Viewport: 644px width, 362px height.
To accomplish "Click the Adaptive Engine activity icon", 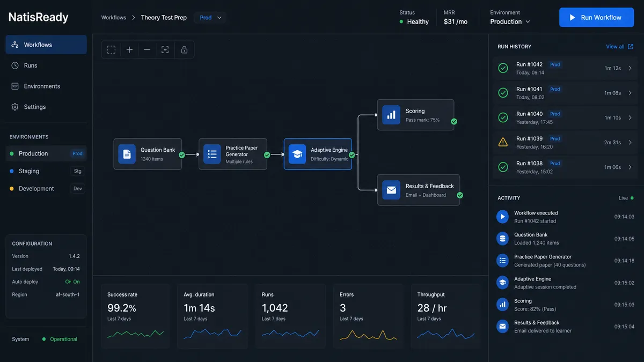I will [502, 283].
